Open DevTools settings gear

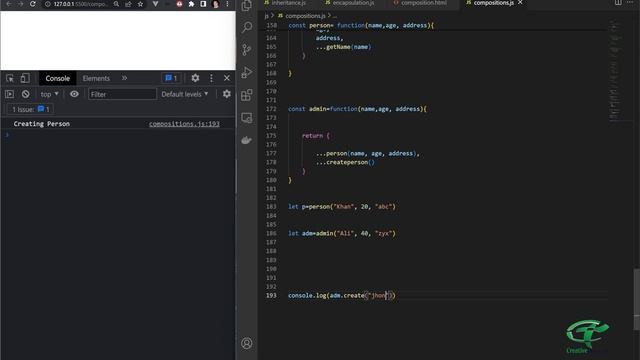[196, 78]
